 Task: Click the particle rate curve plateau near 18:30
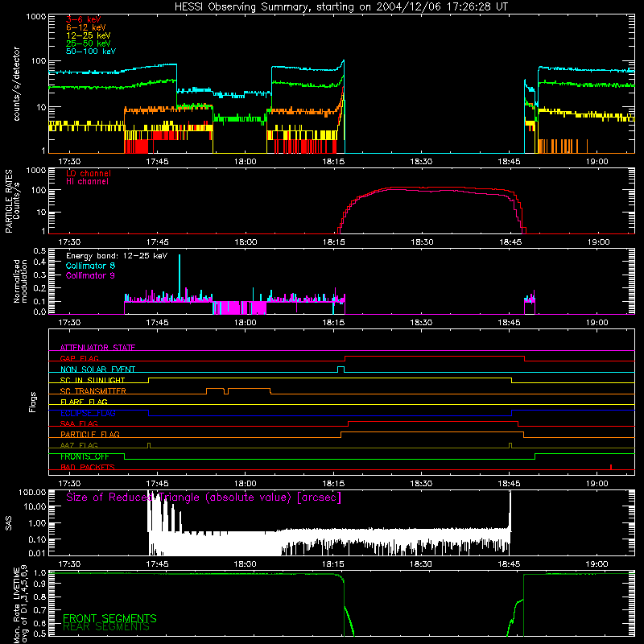[x=422, y=188]
